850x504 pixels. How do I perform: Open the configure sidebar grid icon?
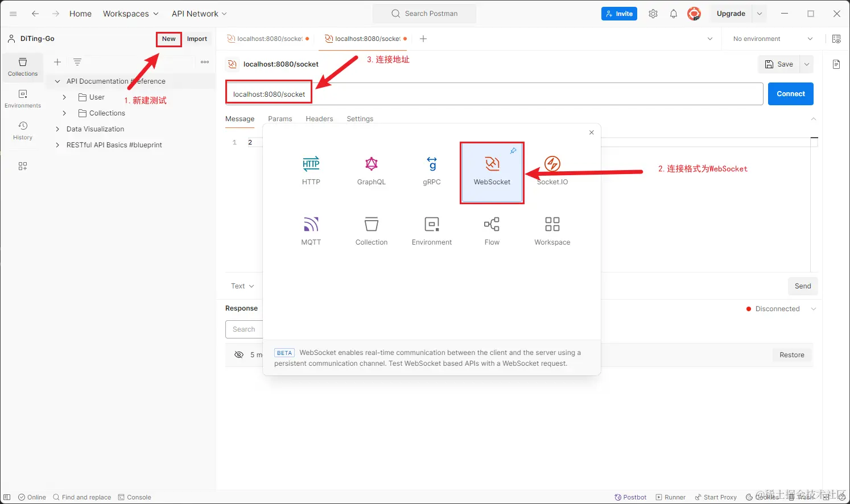(x=23, y=166)
